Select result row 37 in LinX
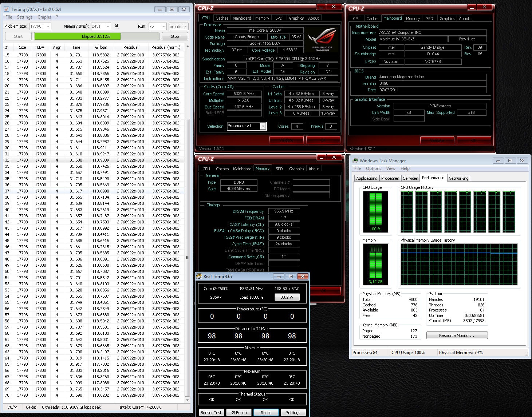Screen dimensions: 532x417 pyautogui.click(x=94, y=191)
